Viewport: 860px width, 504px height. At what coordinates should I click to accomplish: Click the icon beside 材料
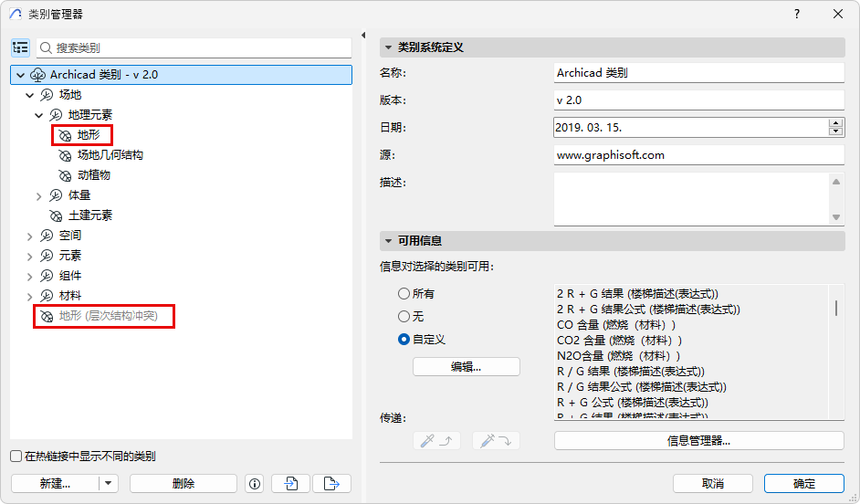click(x=47, y=296)
